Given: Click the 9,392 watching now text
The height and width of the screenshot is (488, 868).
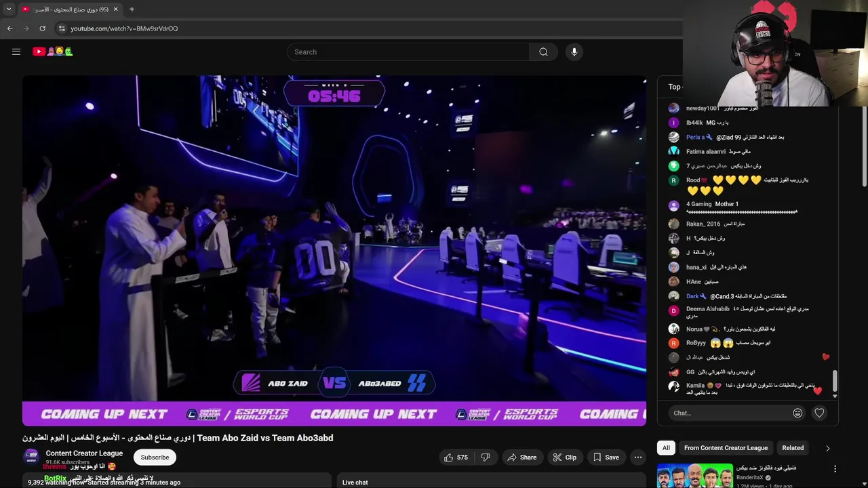Looking at the screenshot, I should [56, 483].
